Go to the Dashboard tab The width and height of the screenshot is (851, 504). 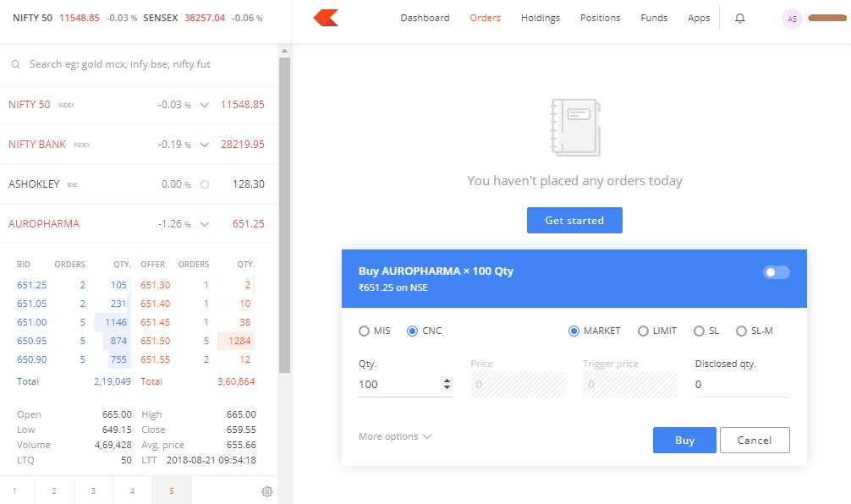coord(425,18)
